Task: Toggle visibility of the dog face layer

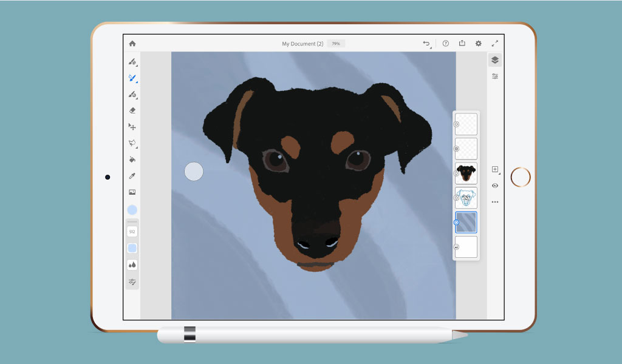Action: point(457,173)
